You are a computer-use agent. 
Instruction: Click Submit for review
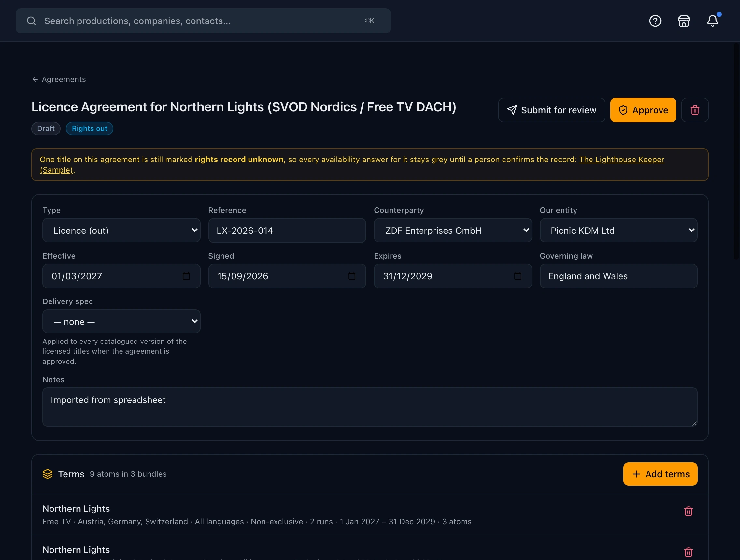(x=551, y=110)
